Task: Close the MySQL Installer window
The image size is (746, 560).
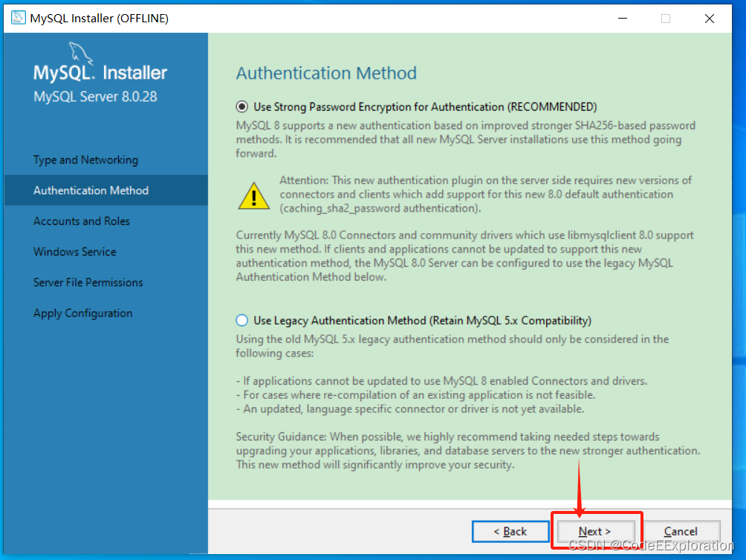Action: (x=710, y=19)
